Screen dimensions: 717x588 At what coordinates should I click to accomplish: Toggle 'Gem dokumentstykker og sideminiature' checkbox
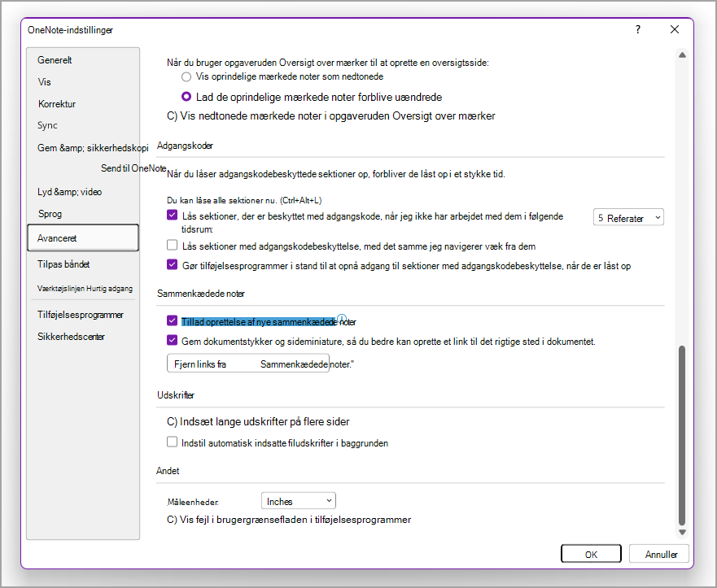(172, 341)
